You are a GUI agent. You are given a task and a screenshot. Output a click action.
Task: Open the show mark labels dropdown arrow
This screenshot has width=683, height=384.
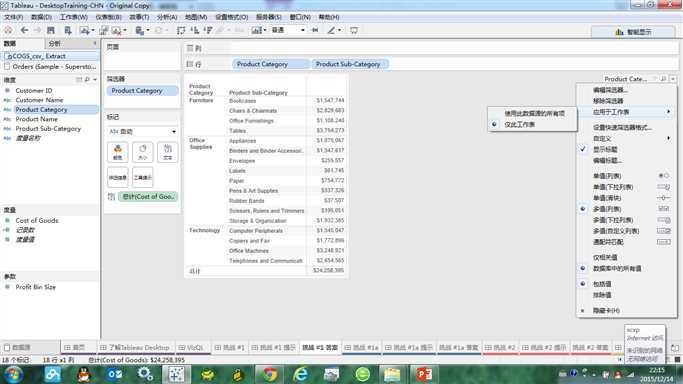point(264,30)
